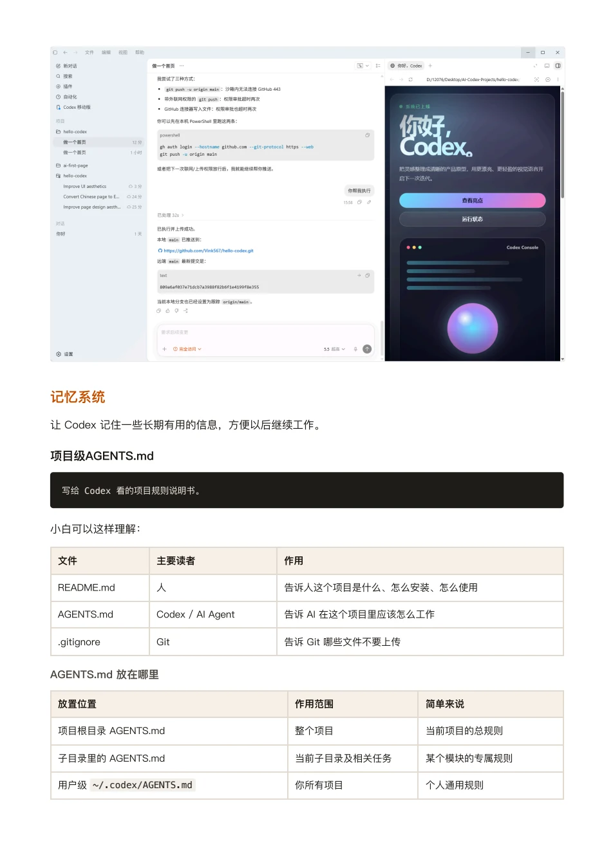Expand the 已处理 32s details
Screen dimensions: 613x868
click(171, 215)
